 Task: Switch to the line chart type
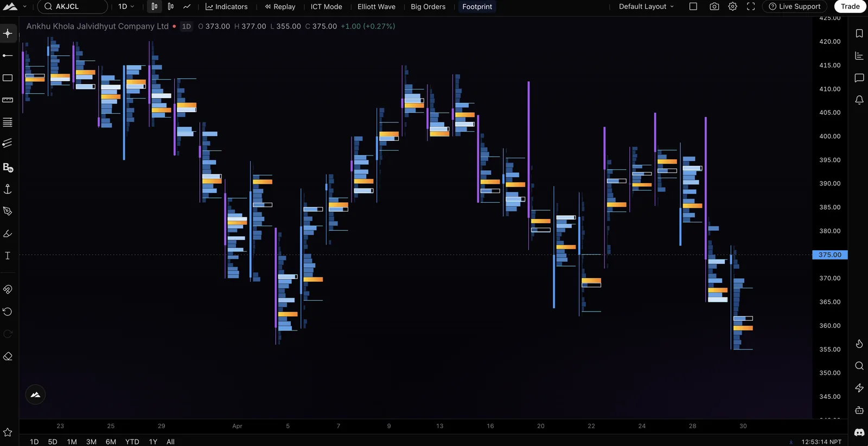coord(187,7)
